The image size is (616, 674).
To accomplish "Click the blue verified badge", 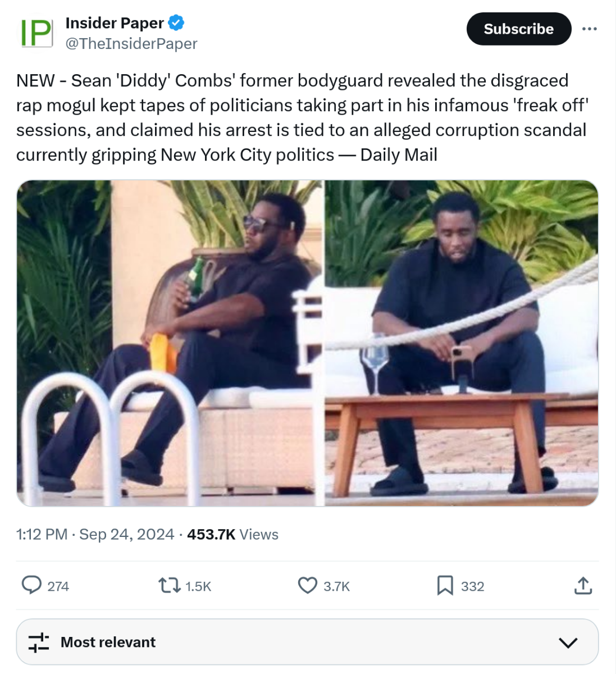I will click(x=176, y=23).
